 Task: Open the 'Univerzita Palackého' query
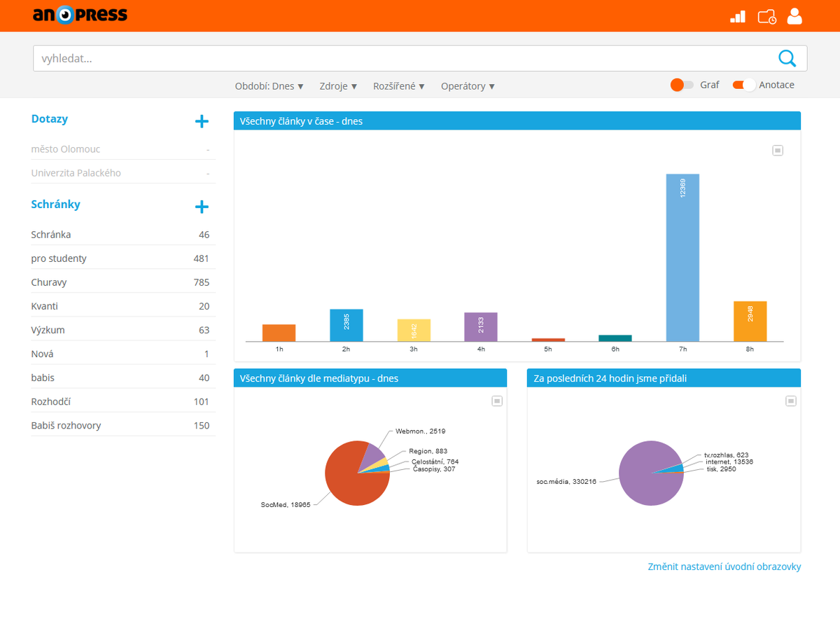76,173
